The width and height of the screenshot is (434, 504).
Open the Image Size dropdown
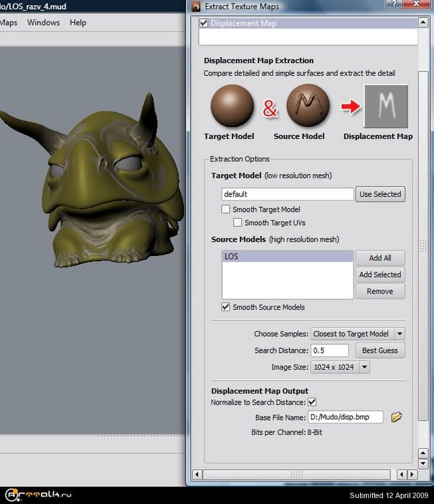pyautogui.click(x=340, y=367)
